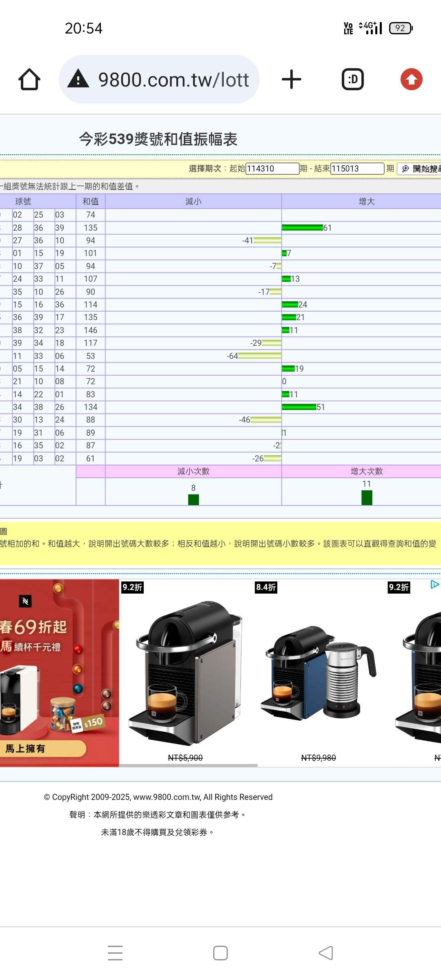Tap the 馬上擁有 button in the ad
441x980 pixels.
tap(41, 748)
